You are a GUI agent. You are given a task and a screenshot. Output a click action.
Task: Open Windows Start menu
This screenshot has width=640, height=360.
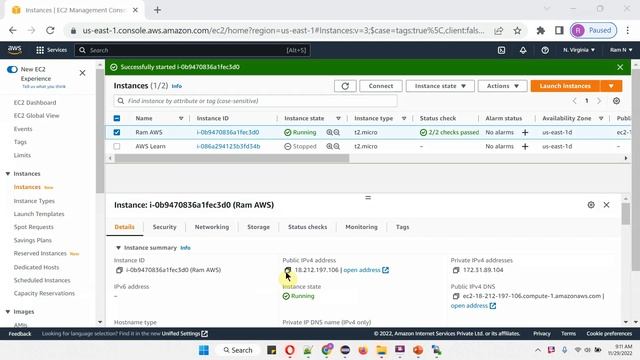tap(204, 350)
